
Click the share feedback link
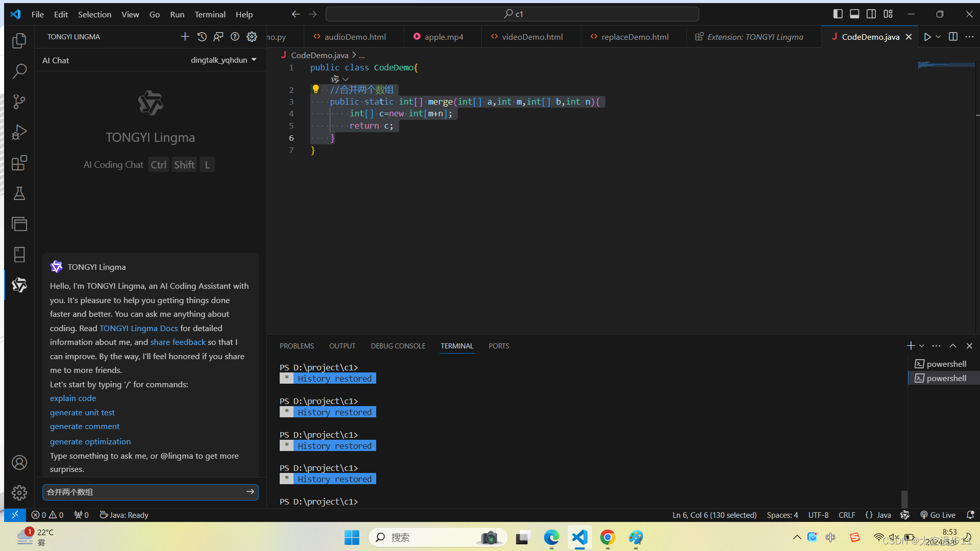click(x=178, y=342)
